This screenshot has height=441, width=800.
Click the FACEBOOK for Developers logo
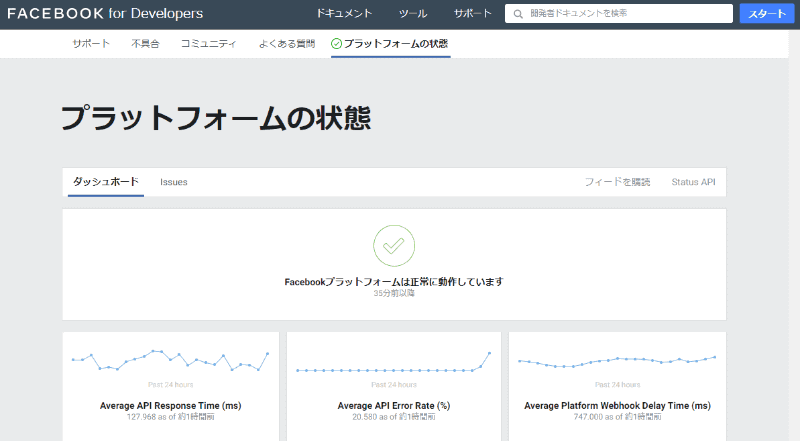tap(105, 13)
